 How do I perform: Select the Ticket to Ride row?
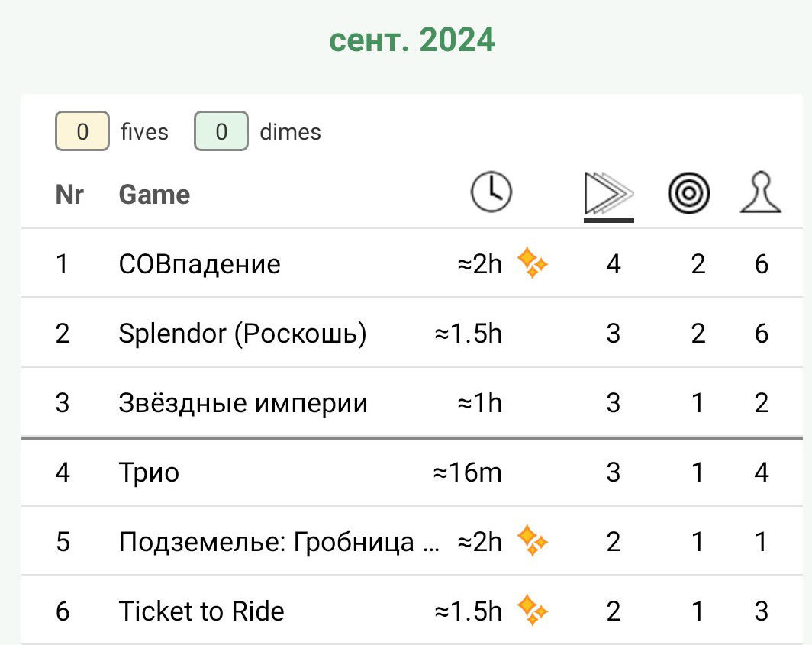(201, 611)
